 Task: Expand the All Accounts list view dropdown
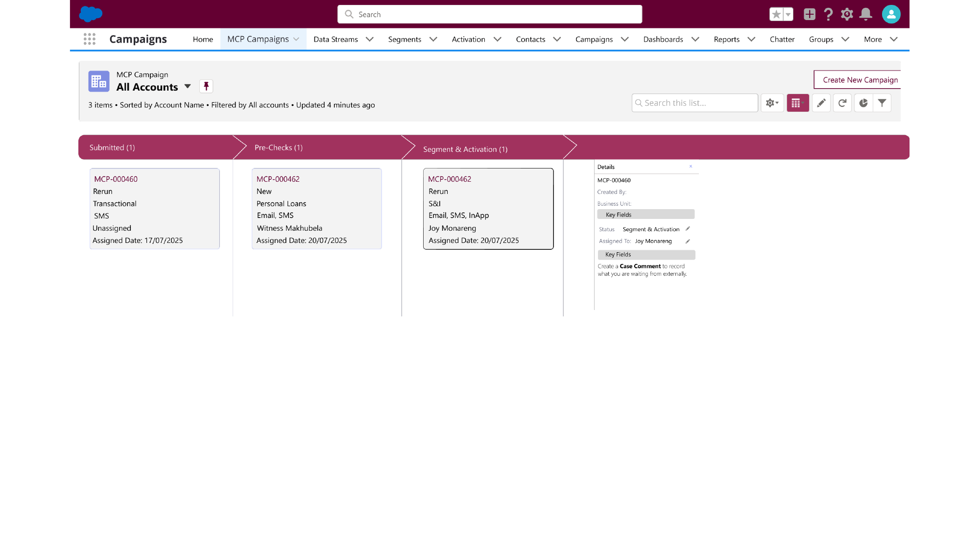(188, 87)
